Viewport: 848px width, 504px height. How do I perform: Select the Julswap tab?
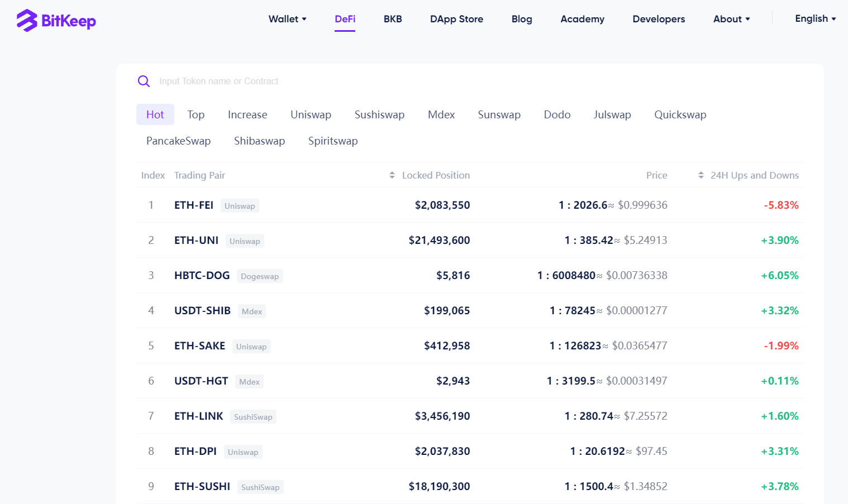(x=612, y=114)
